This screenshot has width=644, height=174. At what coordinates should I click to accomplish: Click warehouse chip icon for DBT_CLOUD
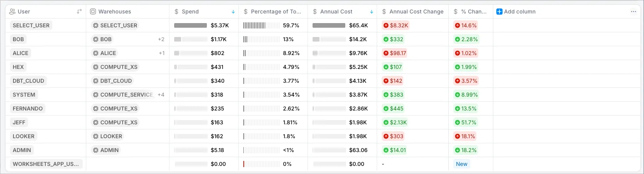(96, 81)
